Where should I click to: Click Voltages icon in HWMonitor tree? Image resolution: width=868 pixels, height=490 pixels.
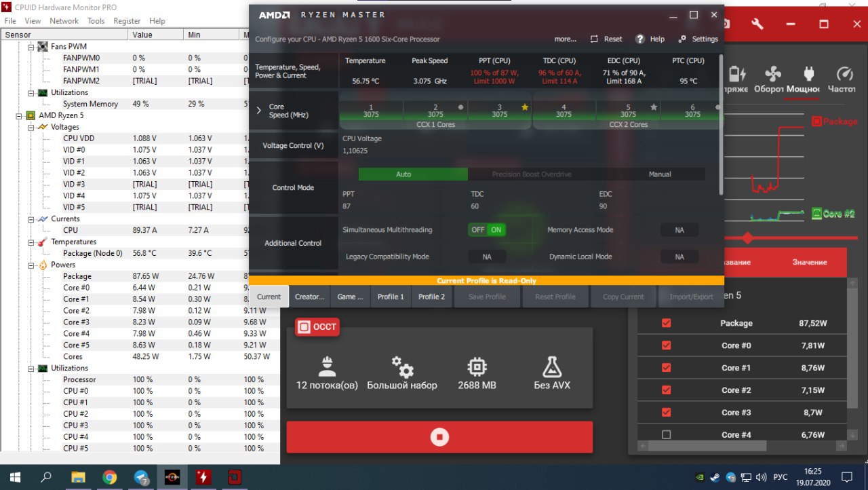43,127
